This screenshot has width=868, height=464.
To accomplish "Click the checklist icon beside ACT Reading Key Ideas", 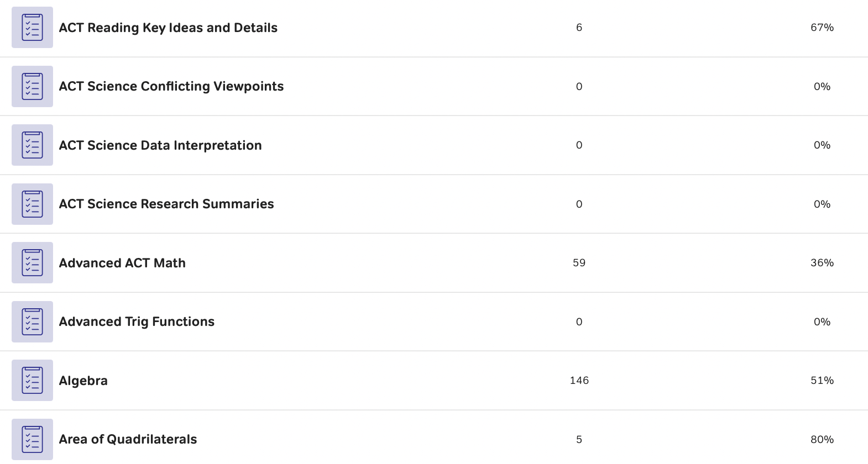I will 32,28.
